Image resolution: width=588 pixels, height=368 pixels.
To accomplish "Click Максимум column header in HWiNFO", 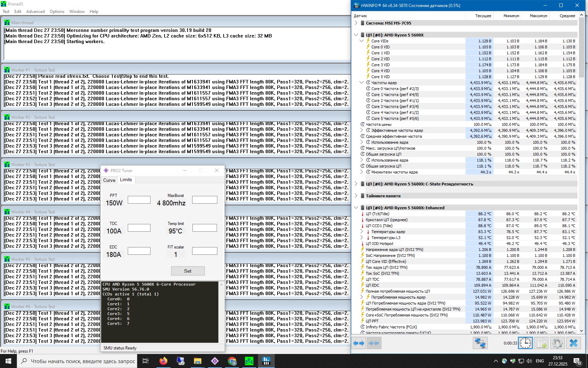I will point(535,16).
